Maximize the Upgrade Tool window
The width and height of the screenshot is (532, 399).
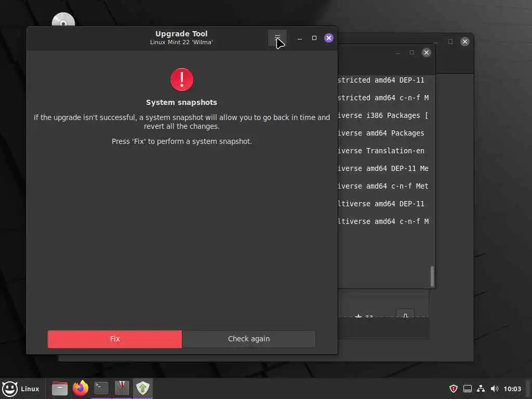(x=314, y=38)
